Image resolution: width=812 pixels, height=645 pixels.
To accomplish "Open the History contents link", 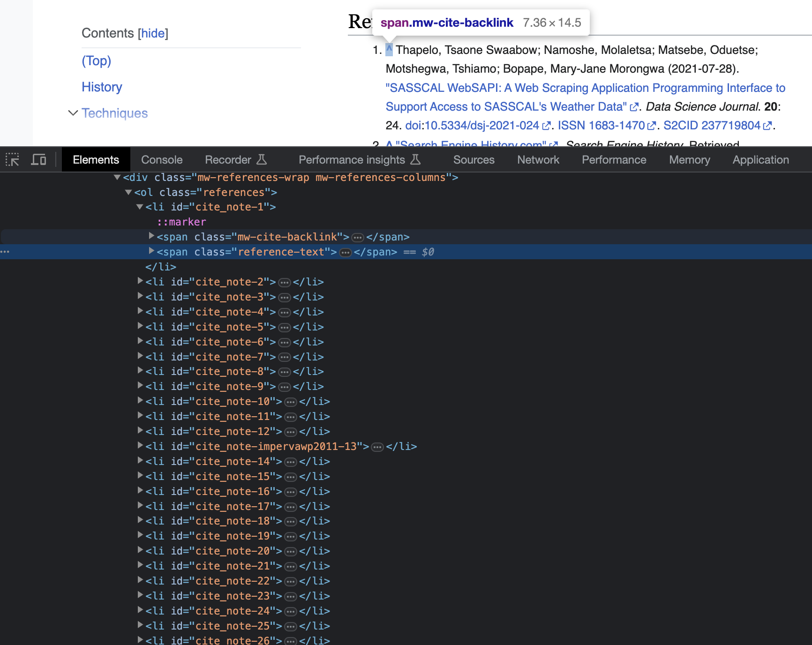I will click(102, 87).
